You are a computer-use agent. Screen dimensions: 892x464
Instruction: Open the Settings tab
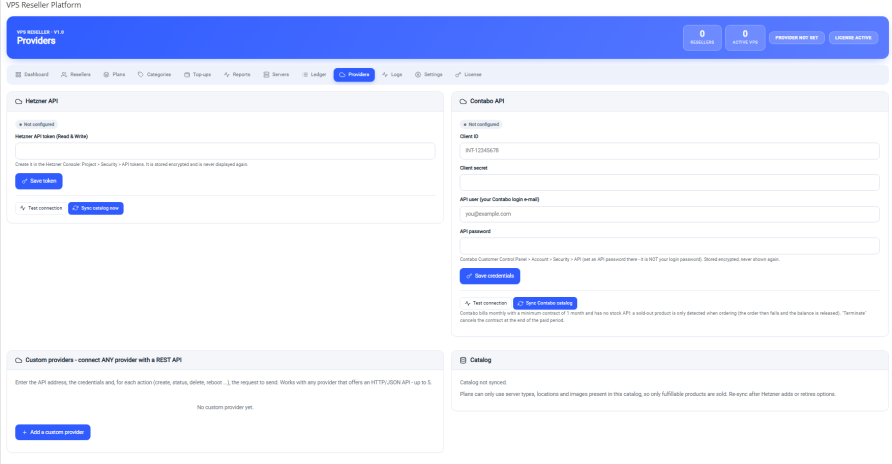pyautogui.click(x=428, y=74)
